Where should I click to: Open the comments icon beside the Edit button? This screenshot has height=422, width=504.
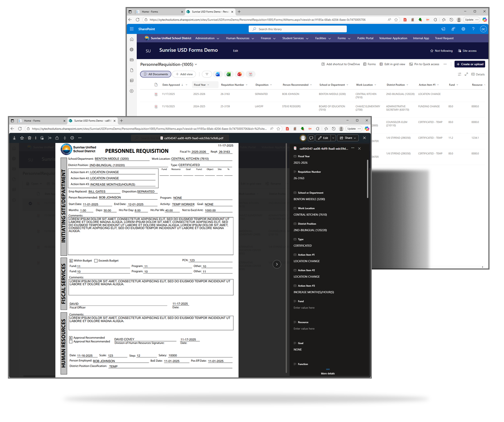(311, 138)
